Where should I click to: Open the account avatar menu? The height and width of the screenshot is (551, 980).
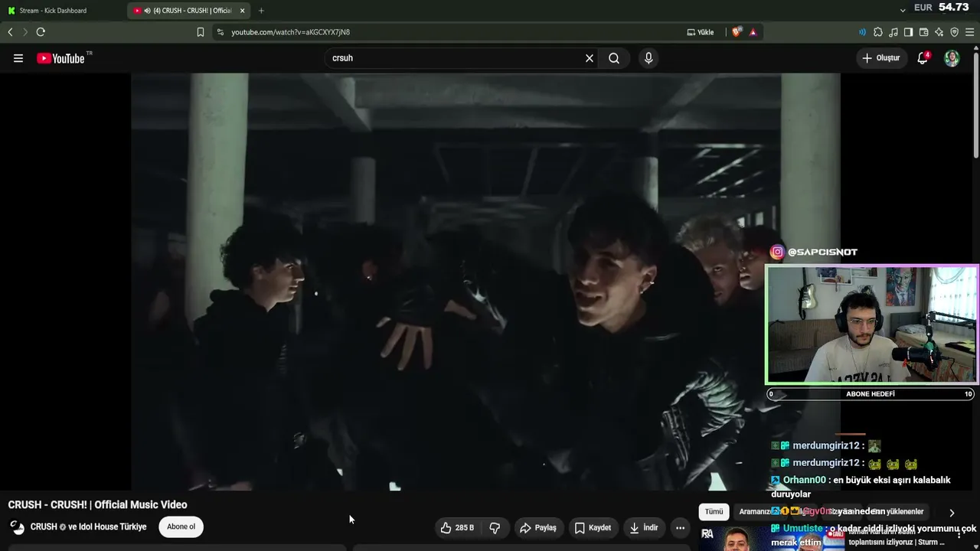[x=952, y=58]
